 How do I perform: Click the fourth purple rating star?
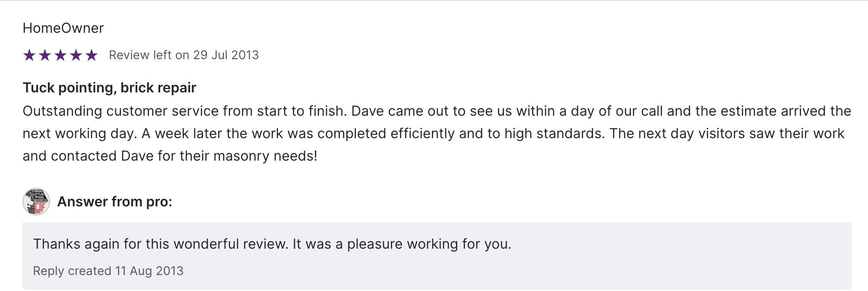pos(76,55)
